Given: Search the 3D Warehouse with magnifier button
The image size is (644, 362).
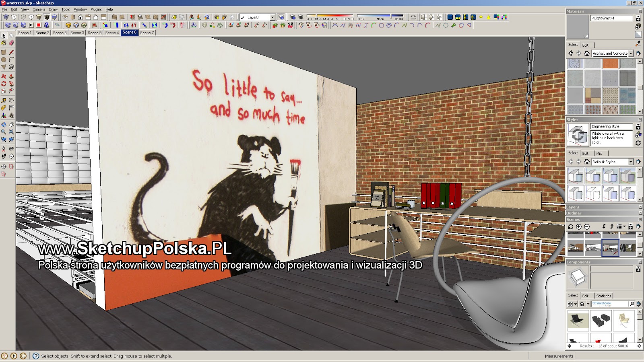Looking at the screenshot, I should coord(632,304).
